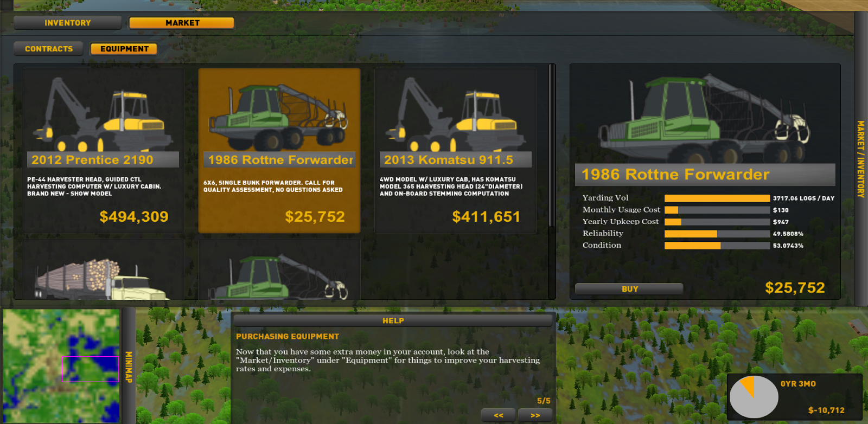Click the 3717.06 LOGS / DAY value
This screenshot has width=868, height=424.
click(x=803, y=198)
